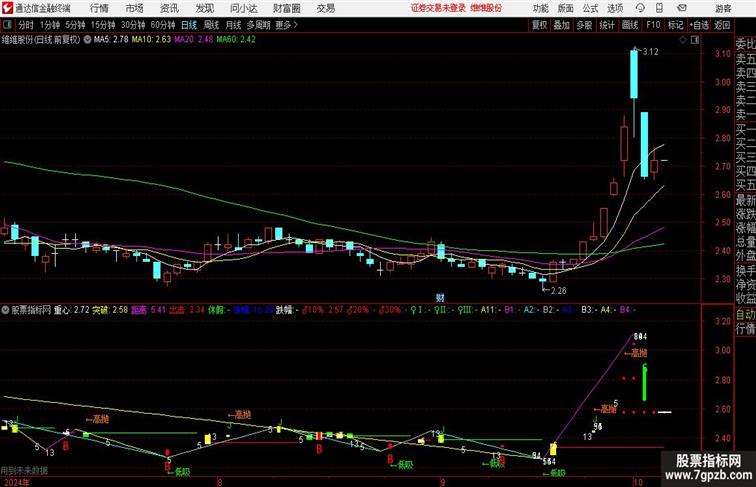Click the MA5: 2.78 indicator label

[x=111, y=40]
